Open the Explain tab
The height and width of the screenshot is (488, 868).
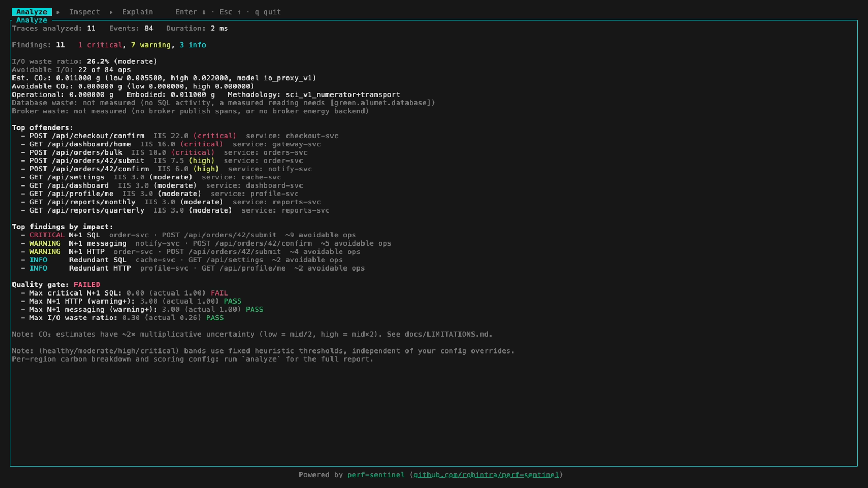(137, 12)
